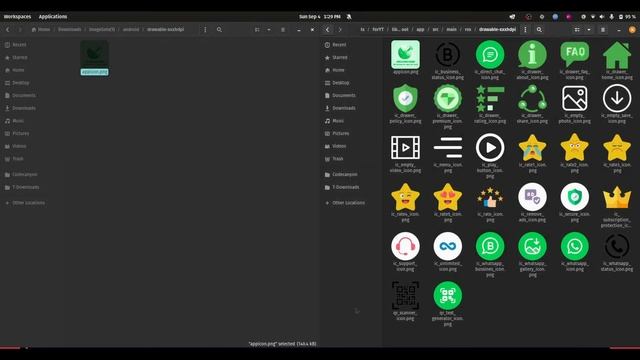Viewport: 640px width, 360px height.
Task: Toggle list/grid view in right window
Action: pyautogui.click(x=577, y=30)
